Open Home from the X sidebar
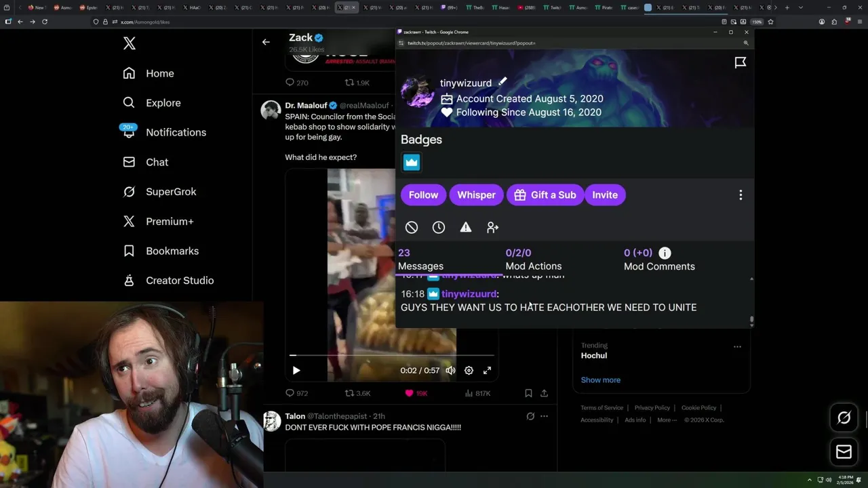This screenshot has height=488, width=868. 148,73
